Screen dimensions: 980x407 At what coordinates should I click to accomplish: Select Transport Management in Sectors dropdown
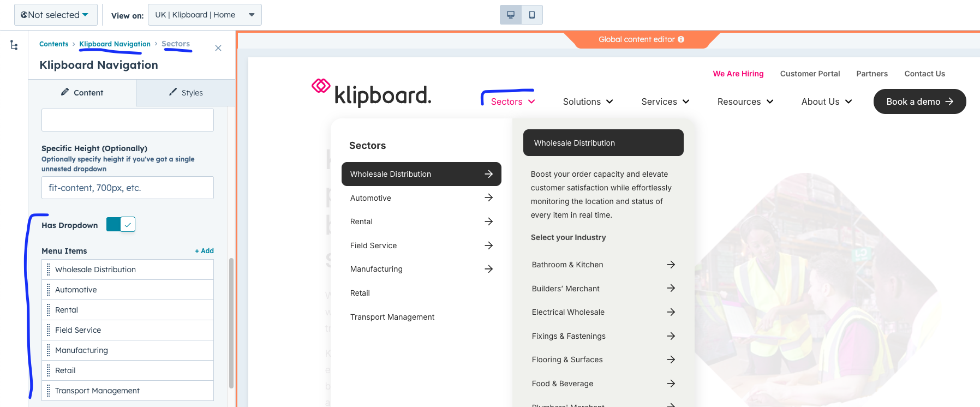[392, 317]
